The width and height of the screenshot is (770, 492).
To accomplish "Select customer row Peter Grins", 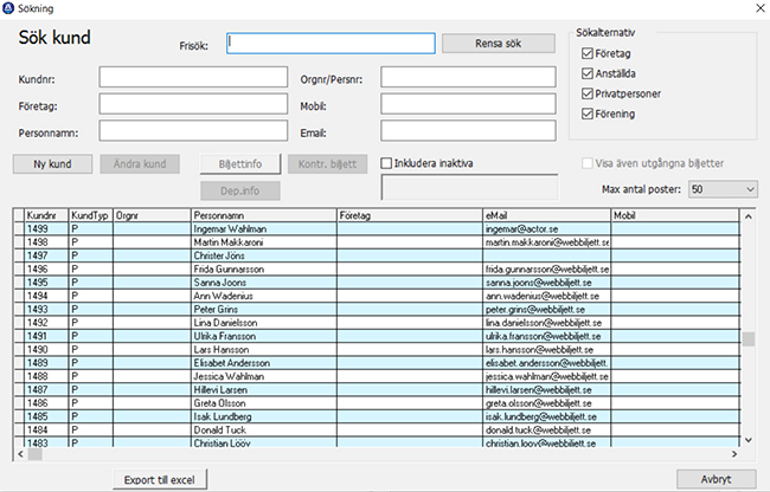I will tap(376, 309).
